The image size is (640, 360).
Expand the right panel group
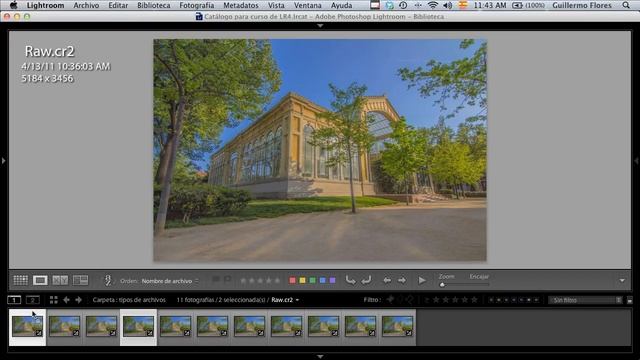(636, 161)
